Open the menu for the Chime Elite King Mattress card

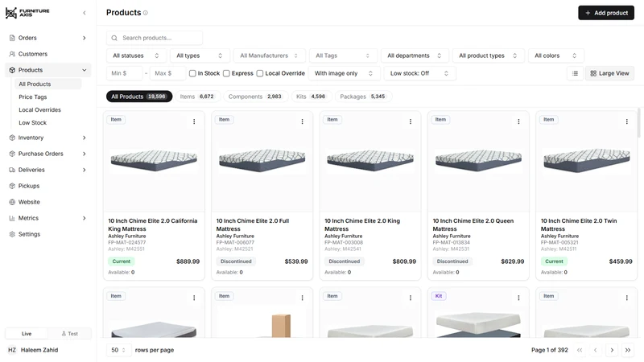click(411, 121)
